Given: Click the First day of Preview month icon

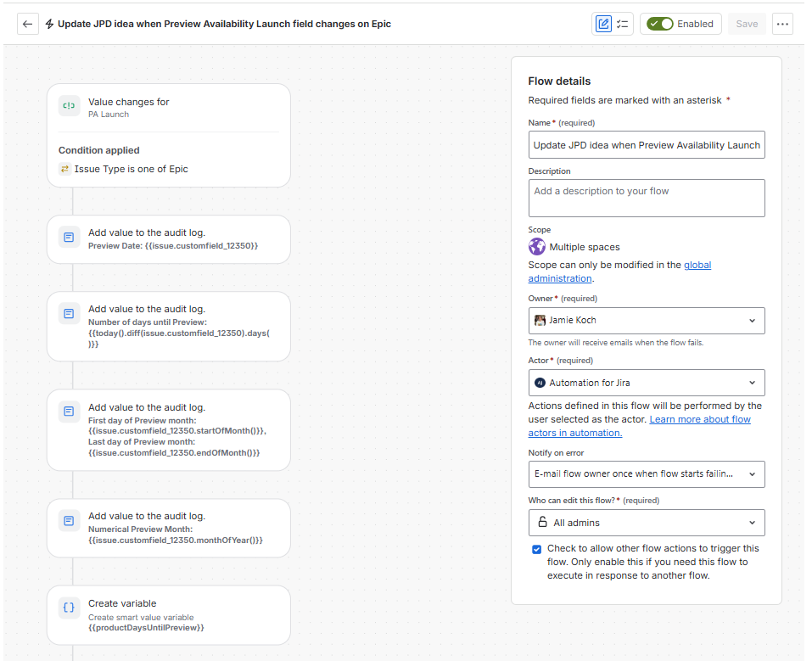Looking at the screenshot, I should [x=69, y=412].
